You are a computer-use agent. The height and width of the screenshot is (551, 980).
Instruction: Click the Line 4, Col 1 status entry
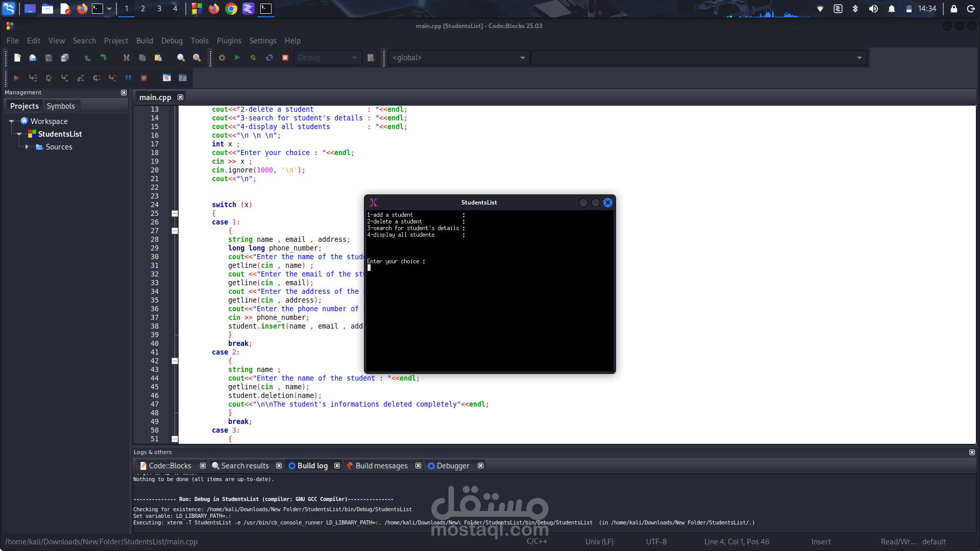pyautogui.click(x=737, y=542)
